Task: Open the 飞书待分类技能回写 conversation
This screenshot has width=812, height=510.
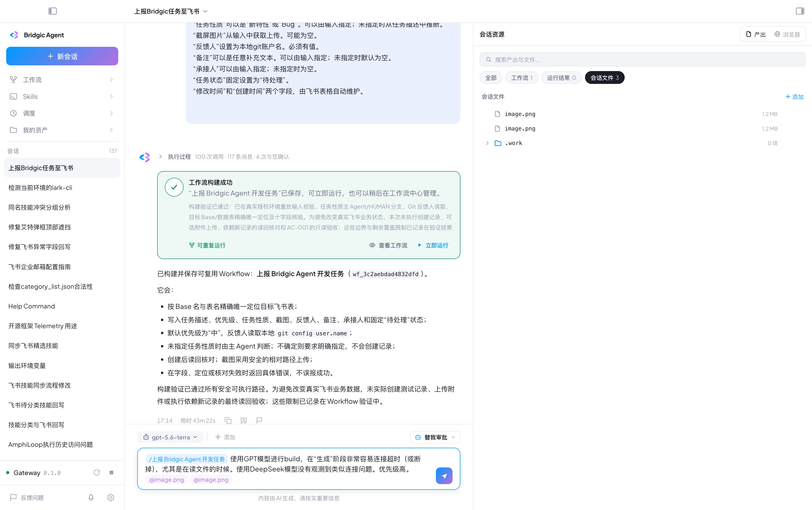Action: click(x=62, y=405)
